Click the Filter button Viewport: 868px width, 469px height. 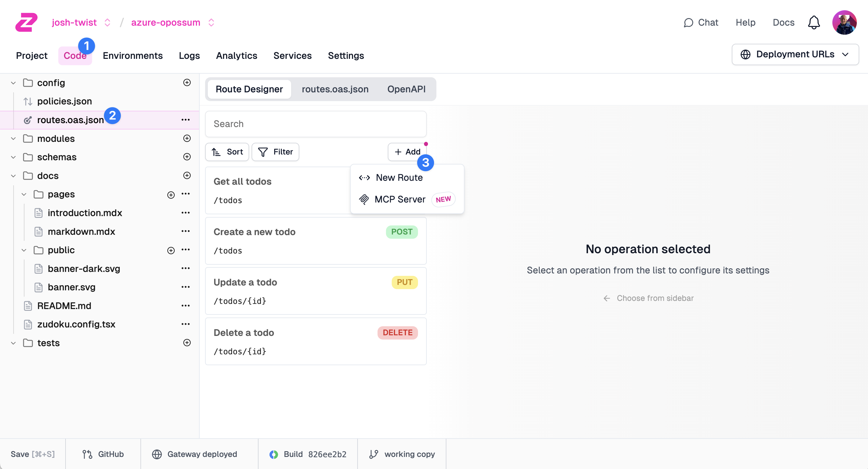point(275,152)
